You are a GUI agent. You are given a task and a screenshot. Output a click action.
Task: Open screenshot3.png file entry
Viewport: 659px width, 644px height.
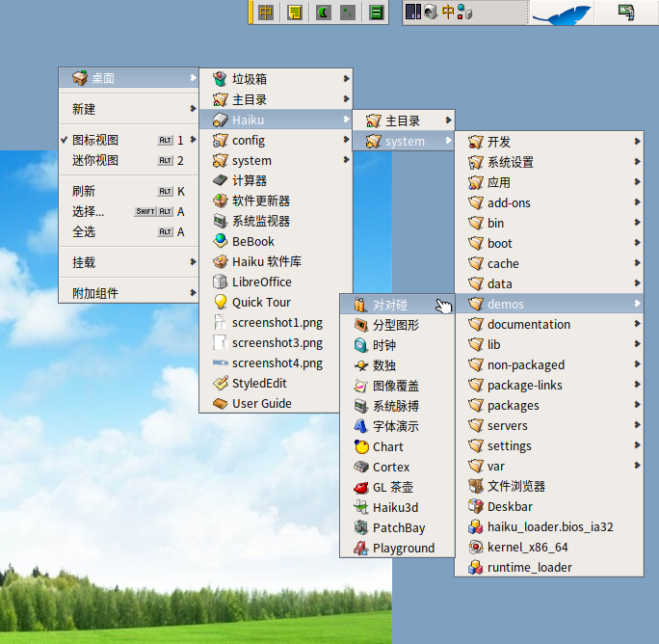[x=270, y=343]
